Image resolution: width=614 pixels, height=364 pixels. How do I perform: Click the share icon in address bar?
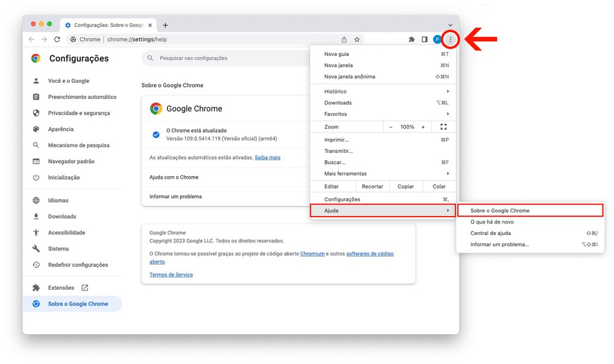click(344, 39)
